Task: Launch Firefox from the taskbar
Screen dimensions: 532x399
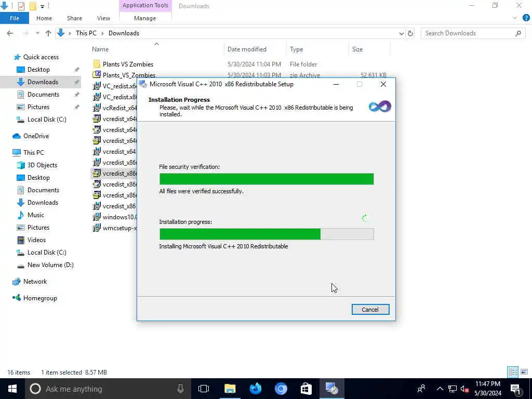Action: tap(256, 389)
